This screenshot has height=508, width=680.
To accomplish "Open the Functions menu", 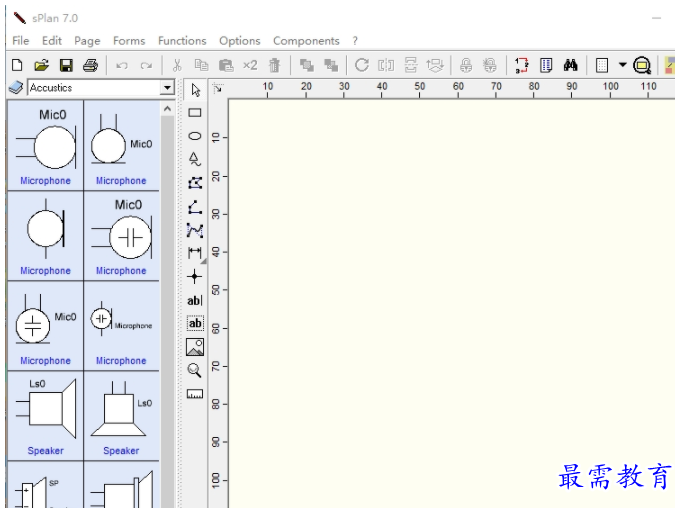I will tap(182, 41).
